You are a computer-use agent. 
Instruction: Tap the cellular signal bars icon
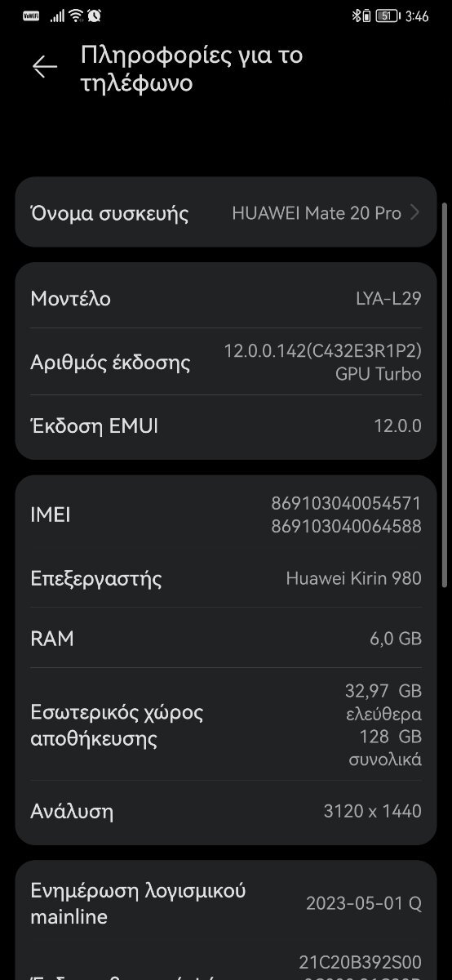point(56,16)
